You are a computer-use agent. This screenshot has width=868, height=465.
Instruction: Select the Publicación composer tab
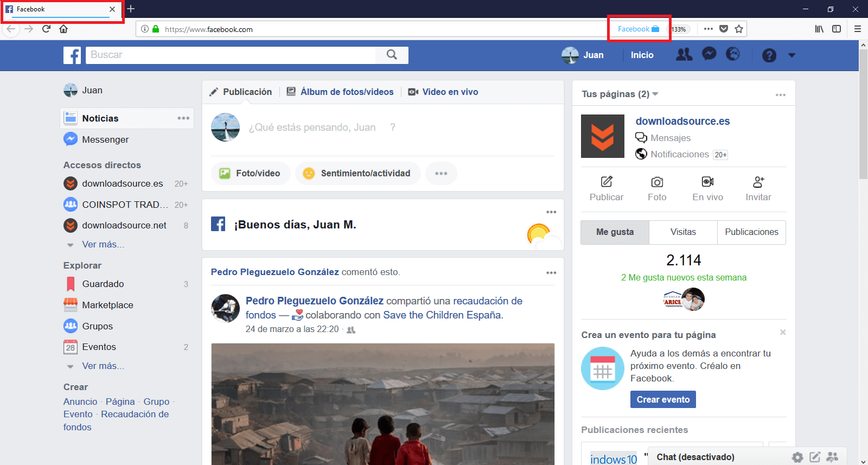coord(240,92)
